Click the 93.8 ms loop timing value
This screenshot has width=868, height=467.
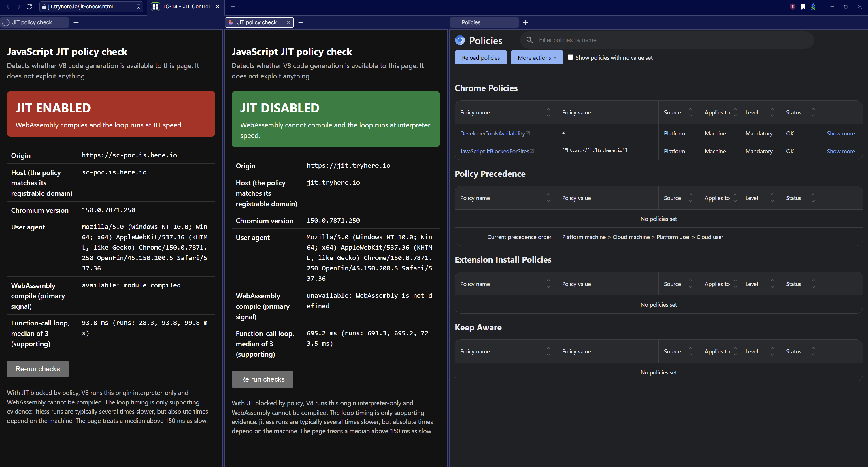click(x=145, y=328)
